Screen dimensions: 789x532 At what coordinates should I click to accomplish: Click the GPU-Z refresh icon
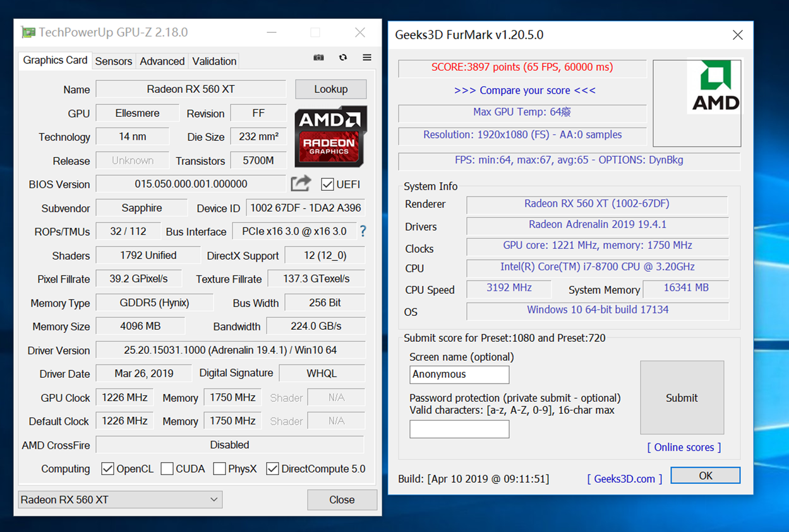tap(343, 57)
